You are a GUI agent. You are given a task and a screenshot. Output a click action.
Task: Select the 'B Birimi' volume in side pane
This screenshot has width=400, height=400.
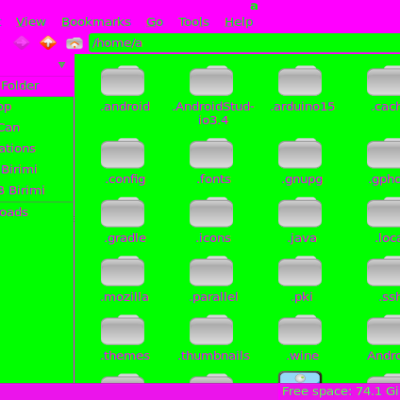pyautogui.click(x=37, y=191)
